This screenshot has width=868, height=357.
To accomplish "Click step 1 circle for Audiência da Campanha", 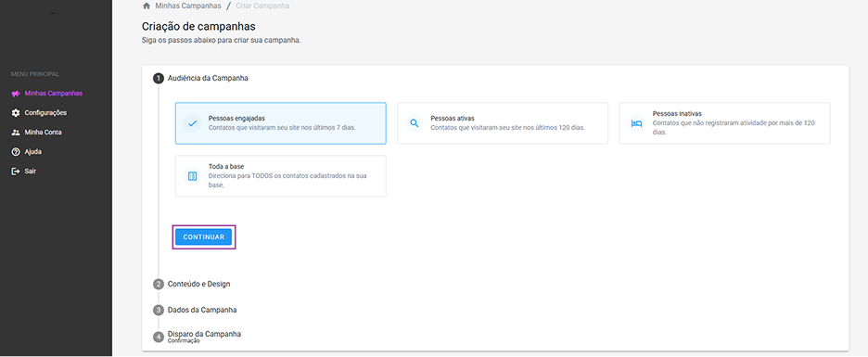I will coord(159,79).
